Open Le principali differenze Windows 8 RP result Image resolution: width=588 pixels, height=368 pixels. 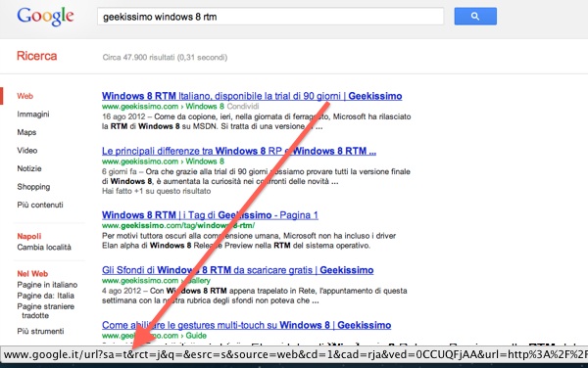click(x=239, y=151)
